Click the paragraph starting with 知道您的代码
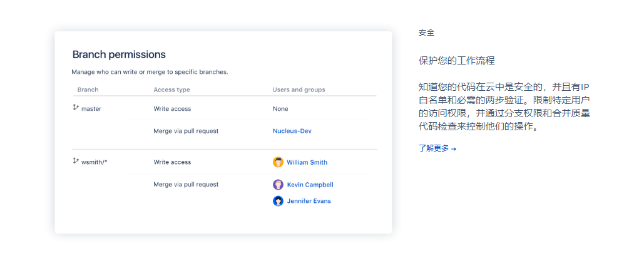Image resolution: width=644 pixels, height=258 pixels. pyautogui.click(x=504, y=106)
